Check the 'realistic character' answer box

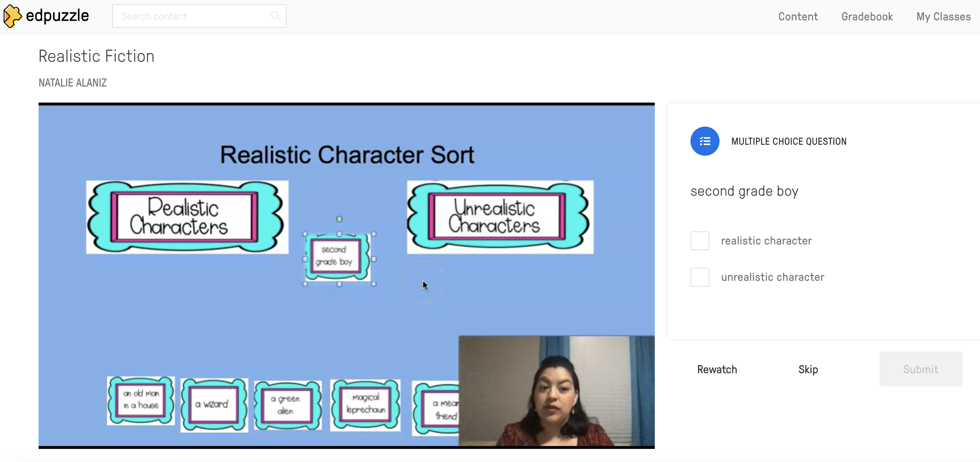700,241
